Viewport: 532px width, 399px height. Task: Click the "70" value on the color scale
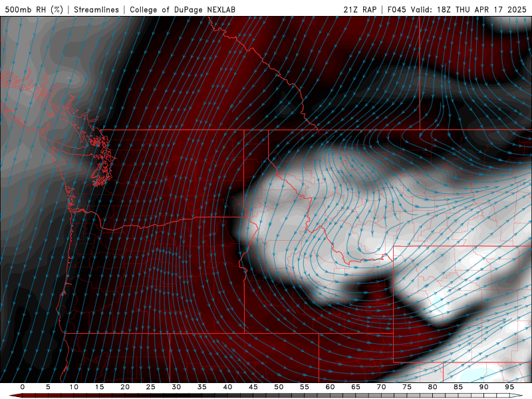(381, 387)
